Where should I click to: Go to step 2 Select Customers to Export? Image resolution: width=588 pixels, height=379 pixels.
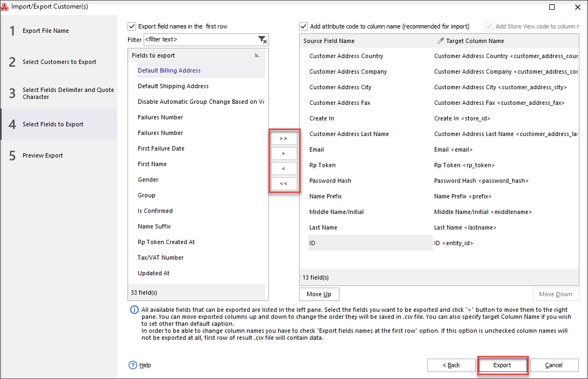(59, 62)
